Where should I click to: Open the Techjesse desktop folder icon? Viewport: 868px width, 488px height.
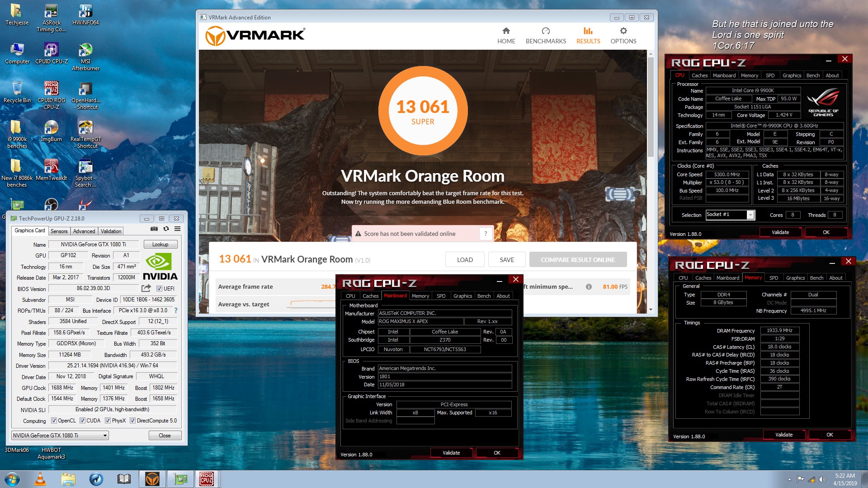coord(17,14)
